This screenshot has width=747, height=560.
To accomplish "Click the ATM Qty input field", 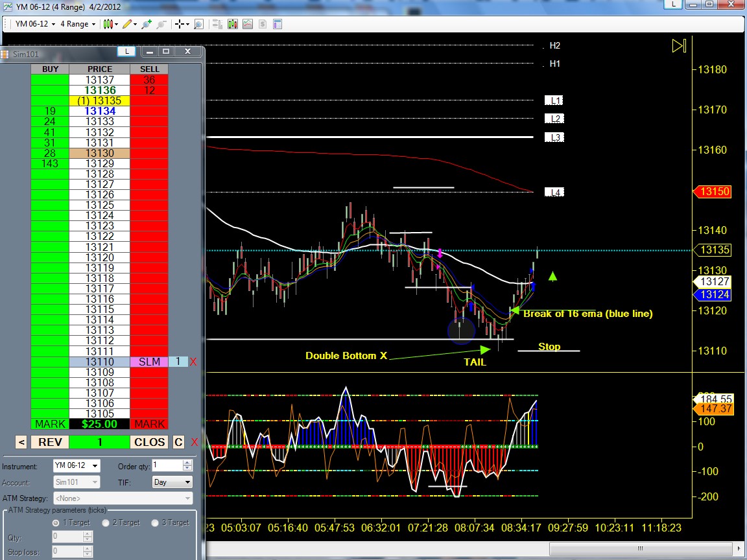I will point(67,537).
